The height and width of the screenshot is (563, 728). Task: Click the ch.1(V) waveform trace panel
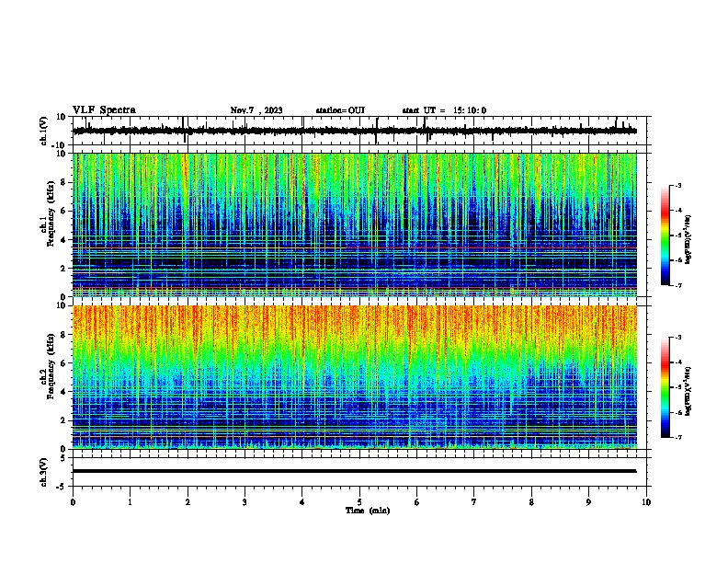pos(361,131)
